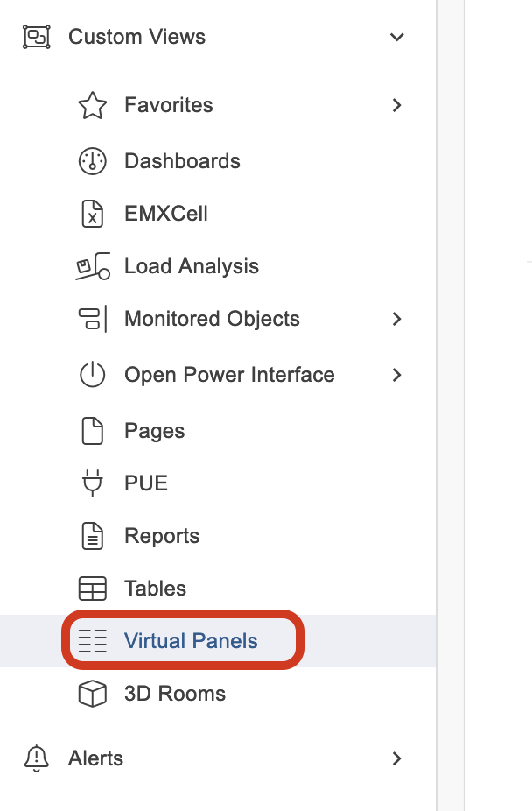The width and height of the screenshot is (532, 811).
Task: Select the Tables menu item
Action: click(155, 589)
